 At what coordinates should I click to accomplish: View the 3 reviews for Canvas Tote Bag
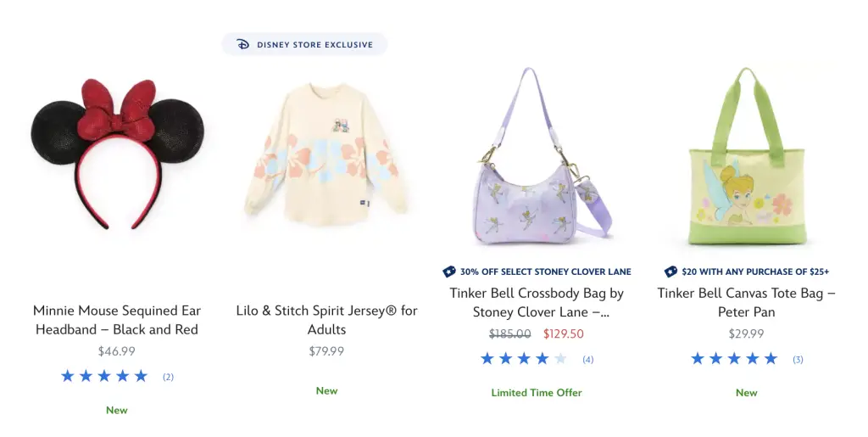point(798,360)
